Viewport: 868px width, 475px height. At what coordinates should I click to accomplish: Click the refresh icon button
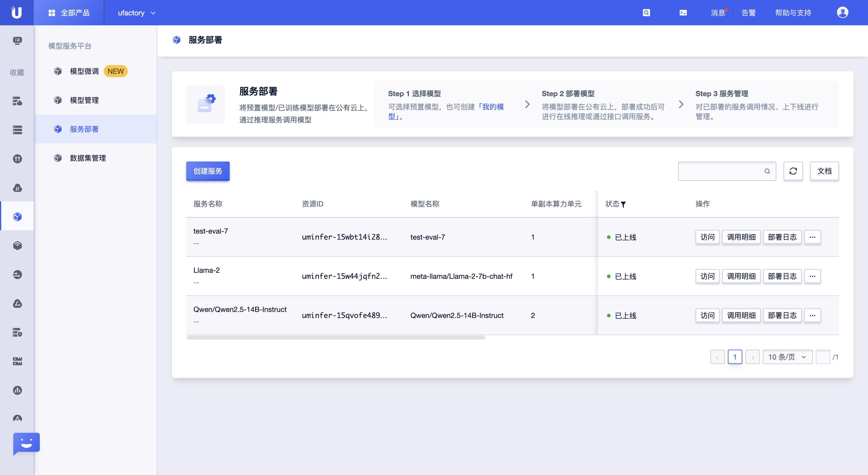793,171
